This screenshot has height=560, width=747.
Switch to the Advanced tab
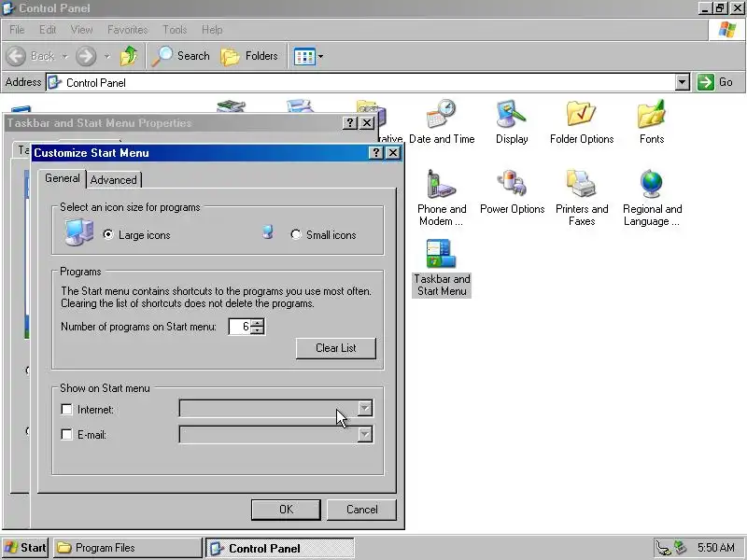pos(113,180)
